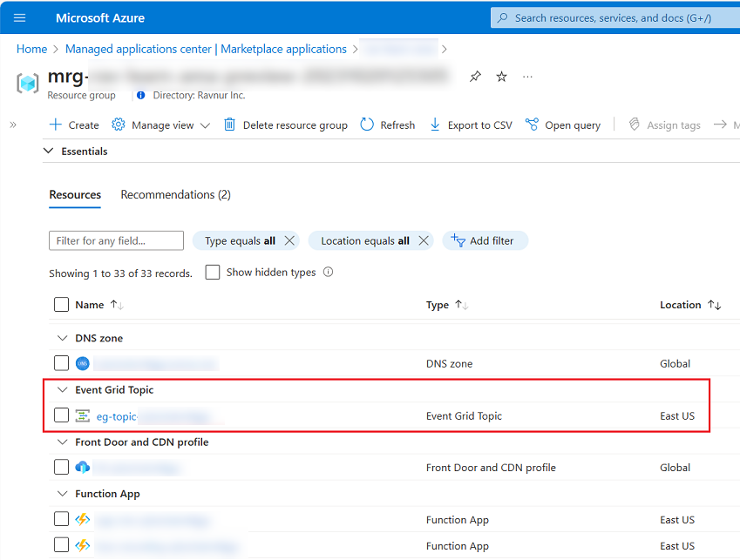This screenshot has height=560, width=740.
Task: Collapse Front Door and CDN profile group
Action: point(62,442)
